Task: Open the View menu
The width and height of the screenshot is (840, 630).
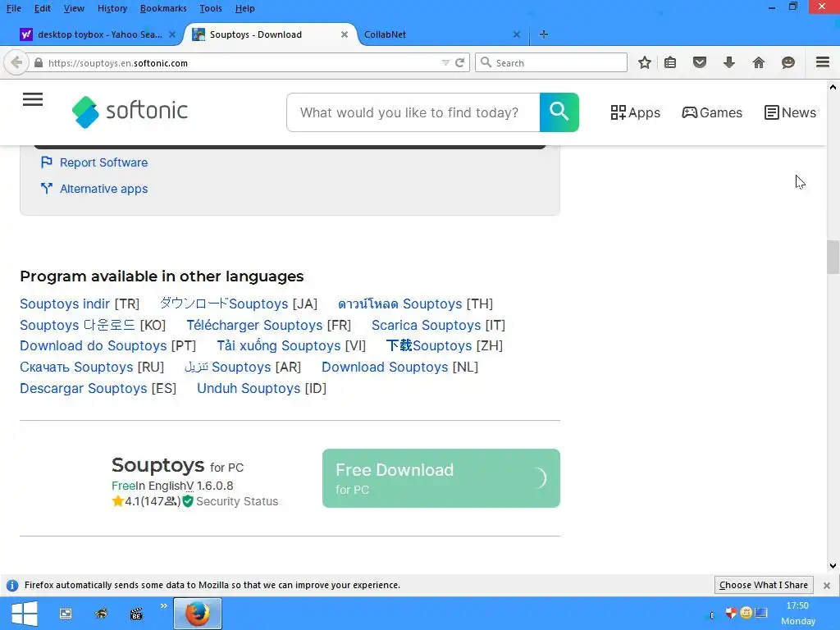Action: click(74, 8)
